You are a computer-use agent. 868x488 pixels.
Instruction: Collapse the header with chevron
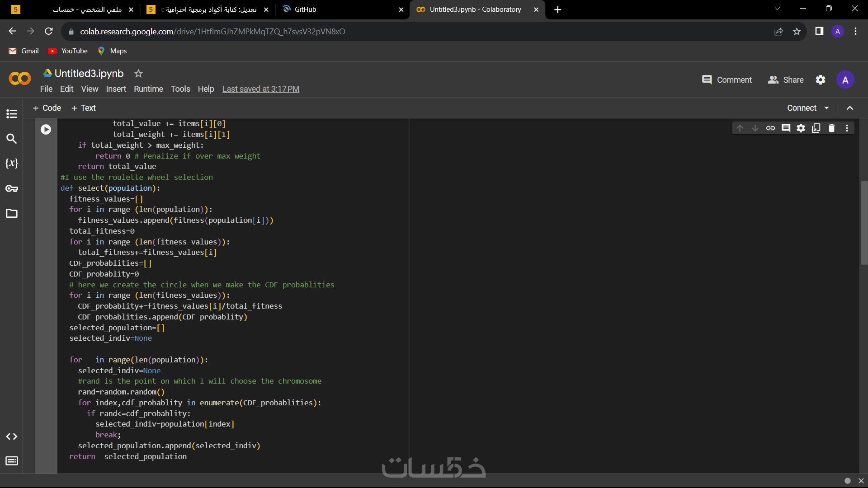pyautogui.click(x=850, y=108)
